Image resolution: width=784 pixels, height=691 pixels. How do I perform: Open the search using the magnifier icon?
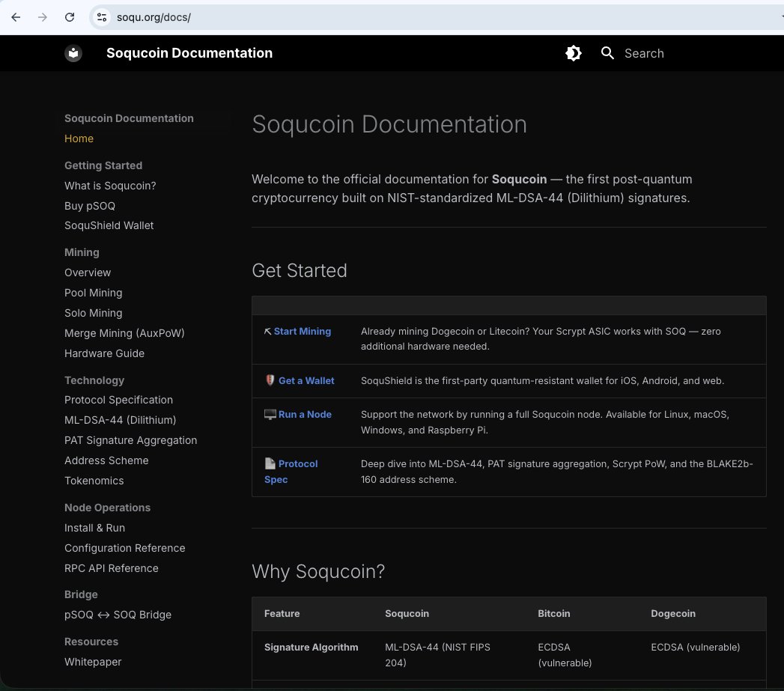click(x=607, y=53)
